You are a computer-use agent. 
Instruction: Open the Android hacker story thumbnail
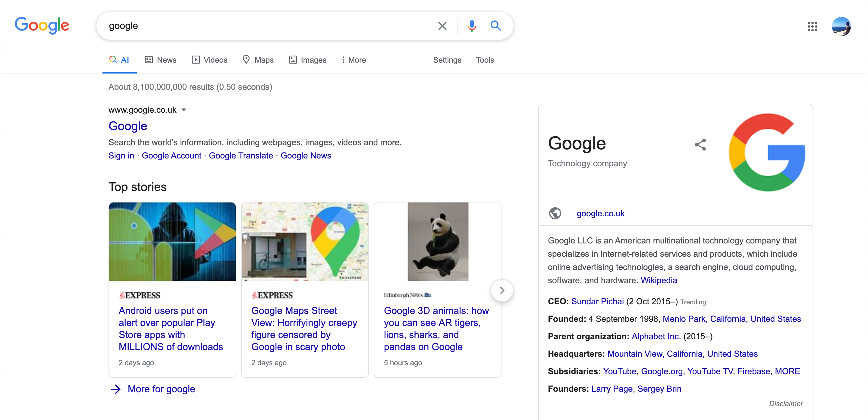[172, 242]
